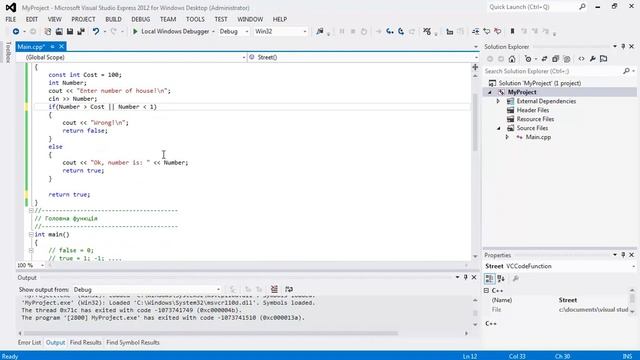Viewport: 640px width, 360px height.
Task: Select Alphabetical view in Properties panel
Action: click(501, 279)
